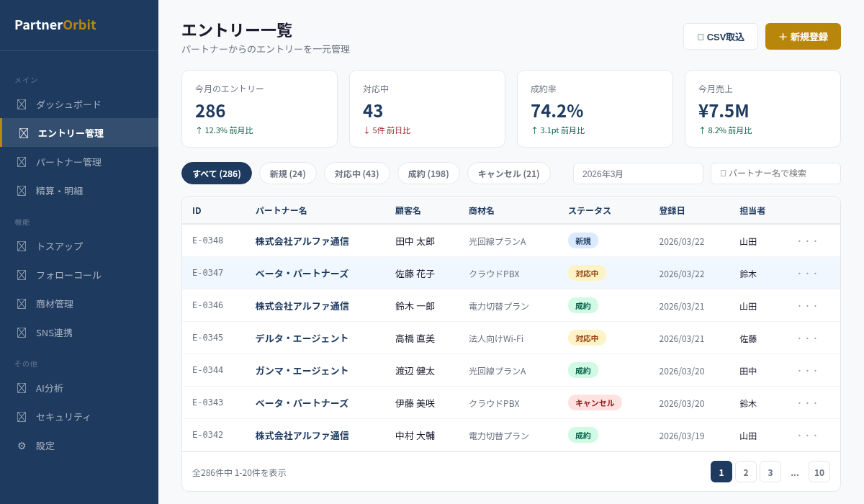
Task: Click the セキュリティ sidebar icon
Action: (22, 417)
